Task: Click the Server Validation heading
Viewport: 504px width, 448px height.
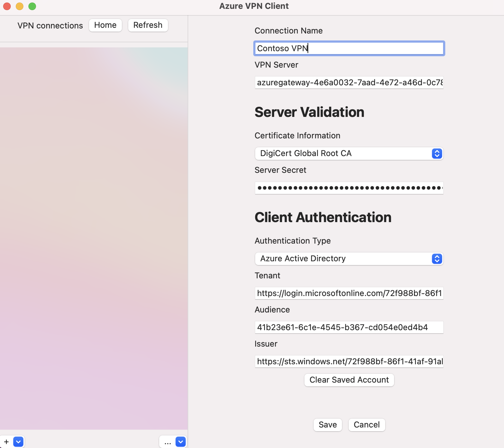Action: [x=309, y=112]
